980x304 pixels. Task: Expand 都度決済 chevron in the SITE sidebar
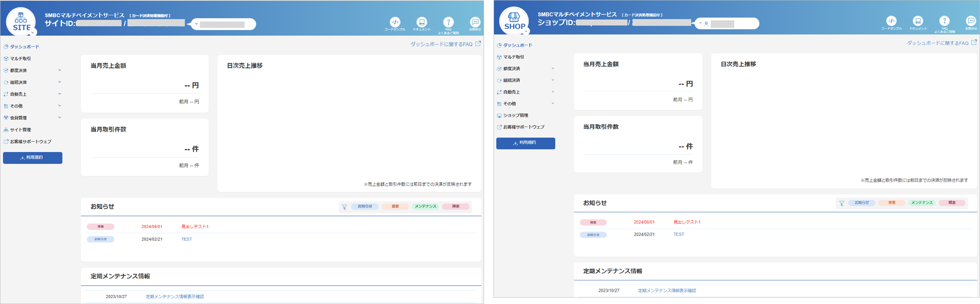(x=60, y=70)
